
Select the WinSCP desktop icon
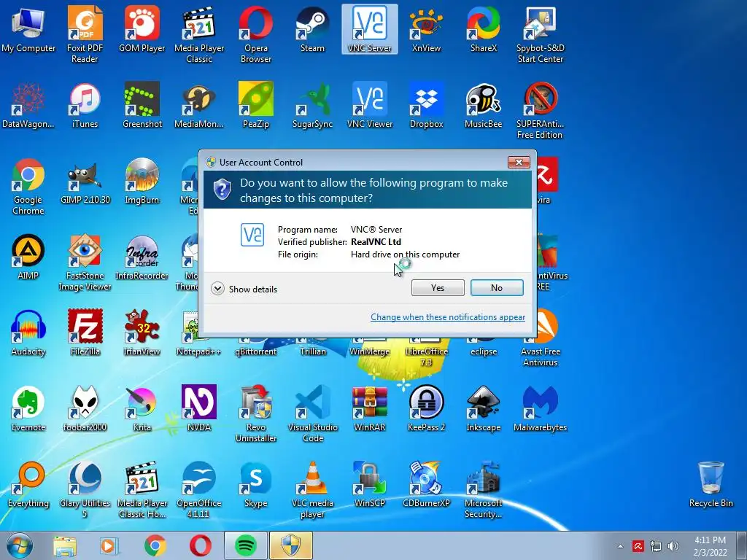370,485
